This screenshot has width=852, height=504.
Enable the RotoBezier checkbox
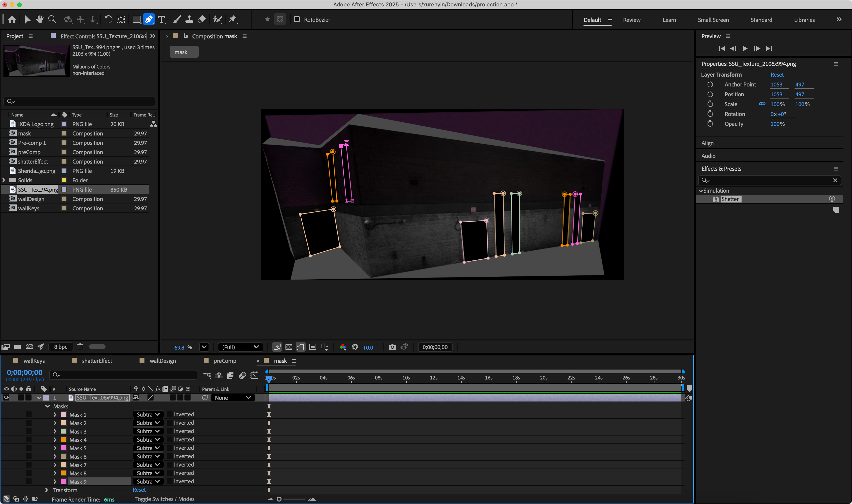tap(297, 20)
